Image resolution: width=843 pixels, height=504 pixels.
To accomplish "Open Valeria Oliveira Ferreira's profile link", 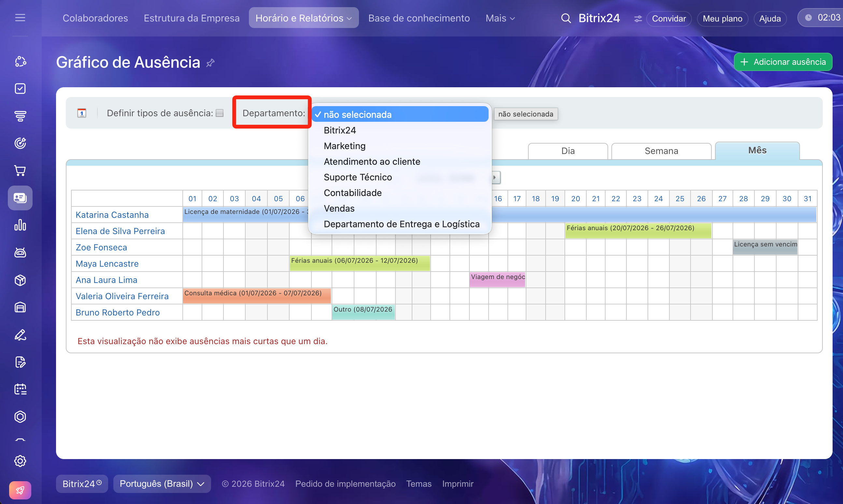I will tap(122, 297).
